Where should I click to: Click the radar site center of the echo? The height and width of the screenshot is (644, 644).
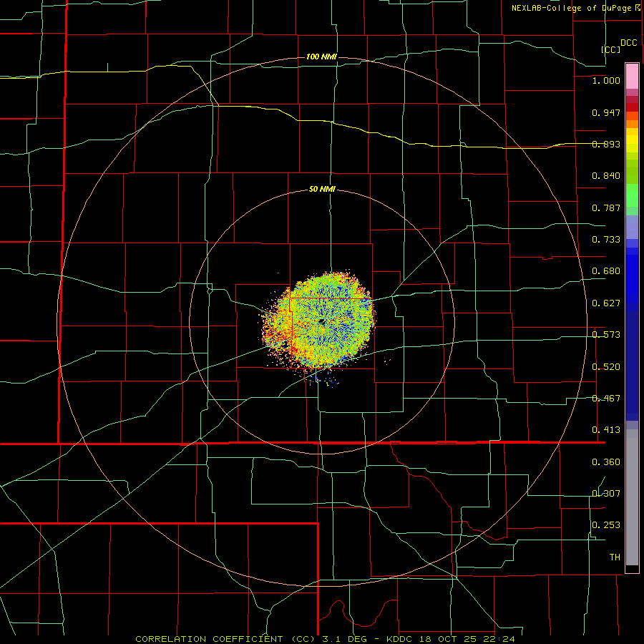tap(322, 322)
